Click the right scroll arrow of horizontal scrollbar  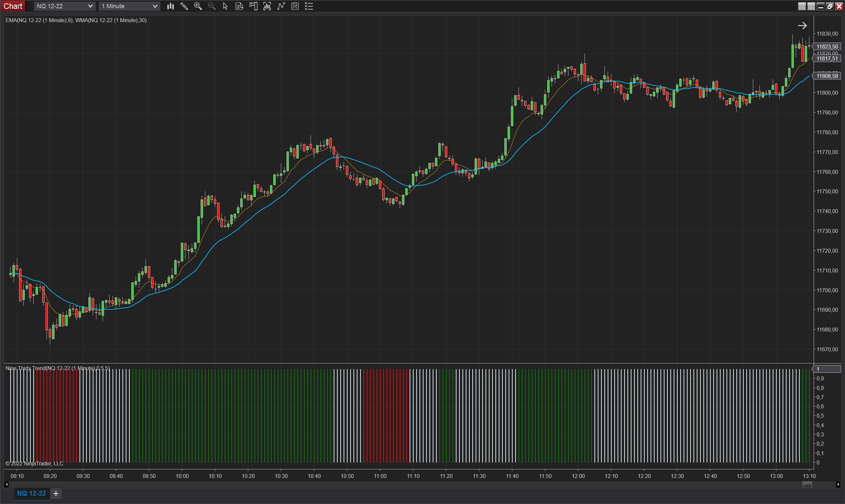coord(838,485)
